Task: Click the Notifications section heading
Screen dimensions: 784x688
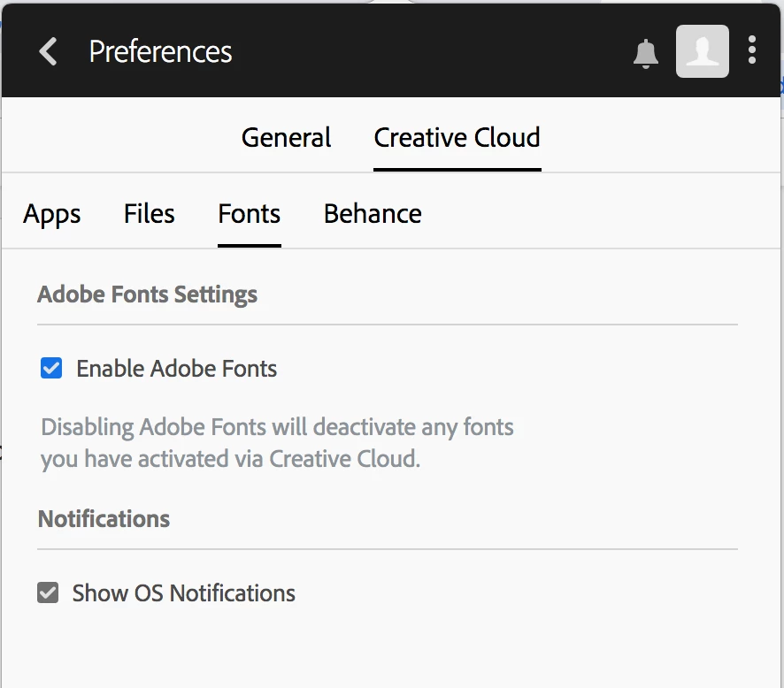Action: pos(104,518)
